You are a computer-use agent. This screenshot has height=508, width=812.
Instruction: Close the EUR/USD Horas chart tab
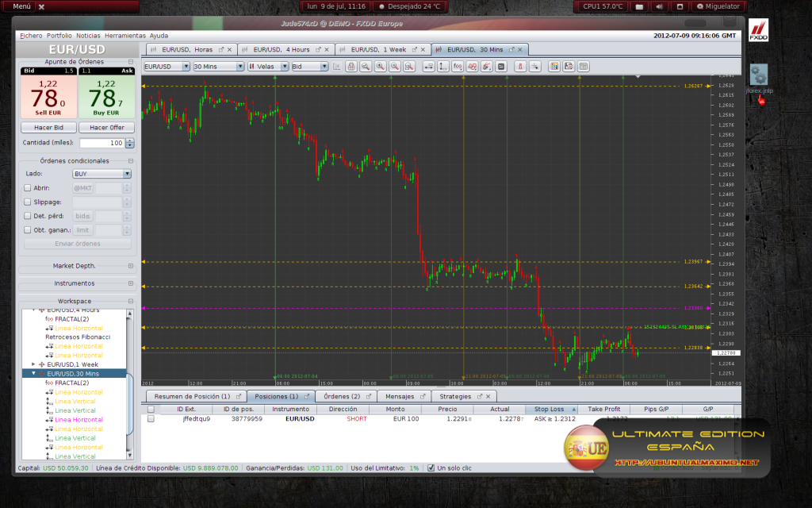(229, 50)
